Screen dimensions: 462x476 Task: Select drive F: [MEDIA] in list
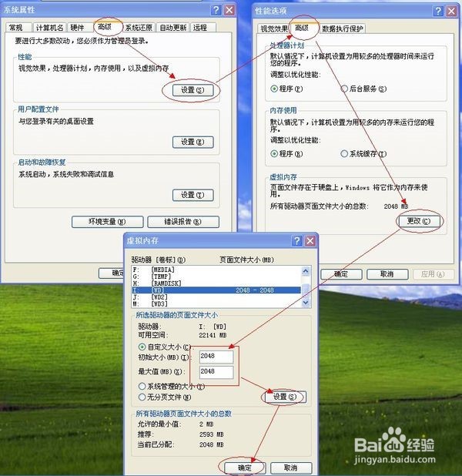(216, 270)
